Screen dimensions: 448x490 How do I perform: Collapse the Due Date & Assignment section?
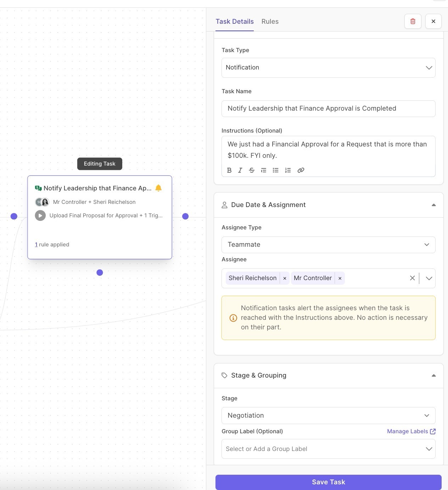tap(433, 205)
